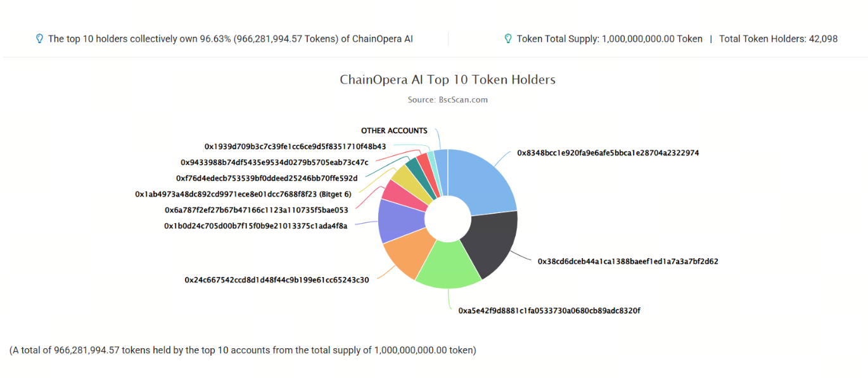
Task: Open the Source: BscScan.com link
Action: tap(448, 100)
